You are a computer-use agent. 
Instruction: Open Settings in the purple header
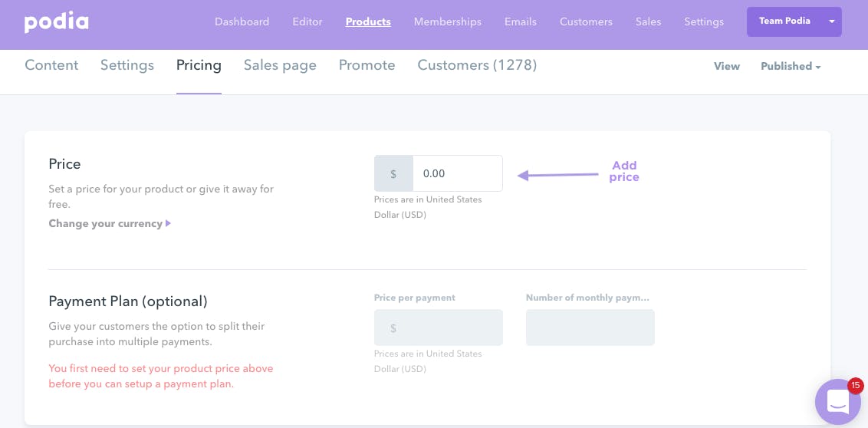pyautogui.click(x=704, y=22)
